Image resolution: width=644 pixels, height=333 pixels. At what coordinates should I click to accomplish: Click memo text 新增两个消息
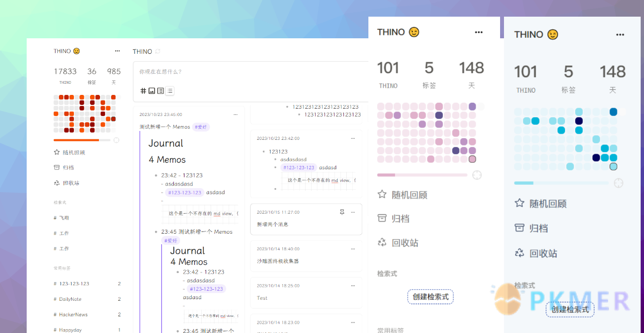pos(272,224)
